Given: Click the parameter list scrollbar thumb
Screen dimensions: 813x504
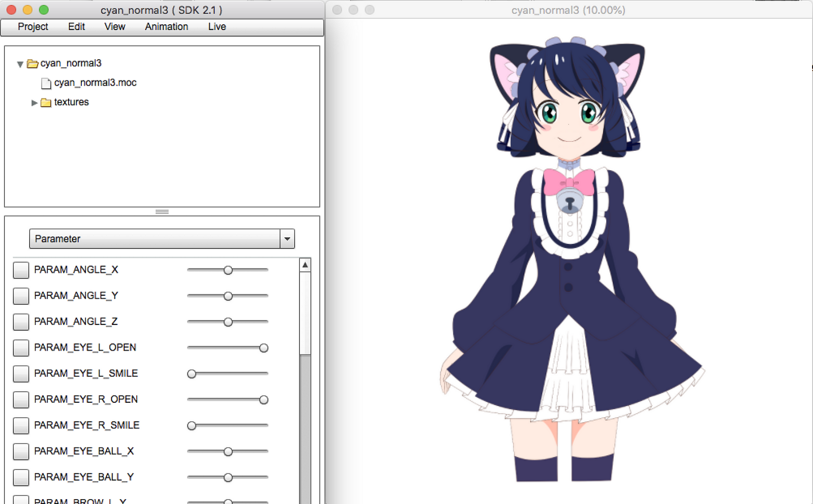Looking at the screenshot, I should point(305,313).
